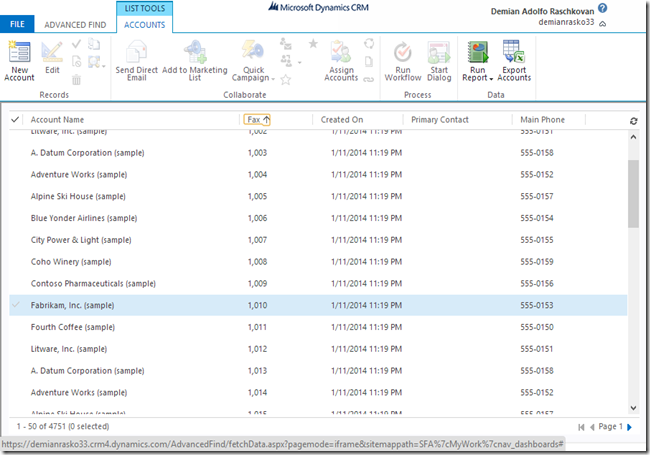The width and height of the screenshot is (650, 455).
Task: Sort by the Account Name column header
Action: [58, 120]
